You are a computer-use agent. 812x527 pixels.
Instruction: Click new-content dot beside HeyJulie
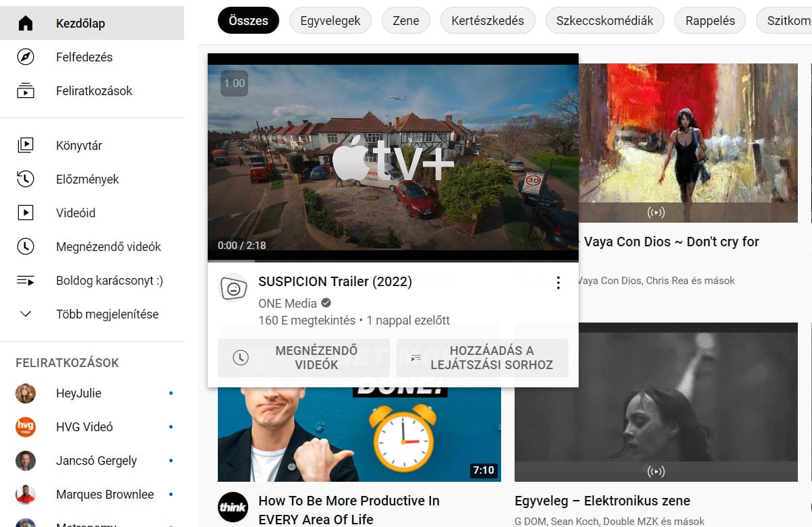171,393
